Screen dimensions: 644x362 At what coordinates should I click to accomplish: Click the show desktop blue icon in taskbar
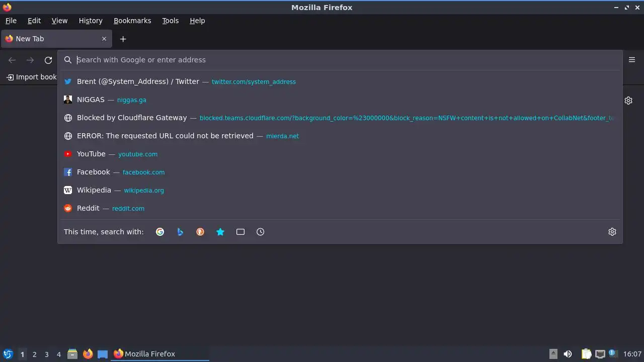click(x=103, y=354)
